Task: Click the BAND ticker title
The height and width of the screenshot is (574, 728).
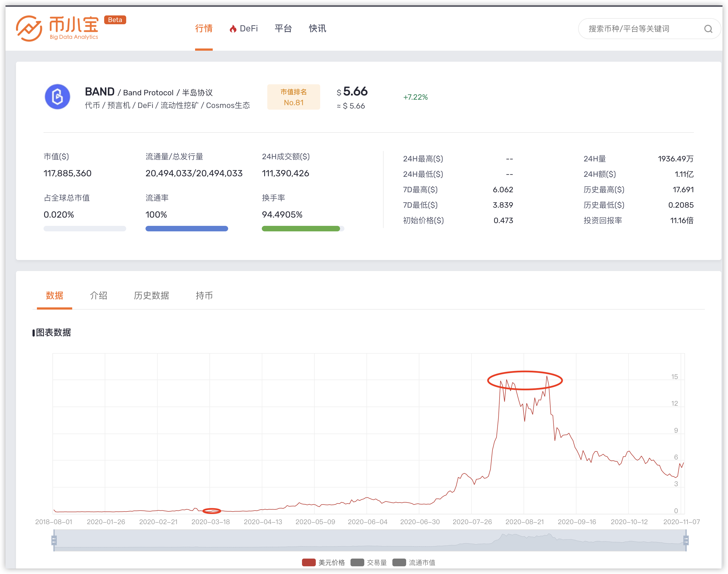Action: click(x=99, y=92)
